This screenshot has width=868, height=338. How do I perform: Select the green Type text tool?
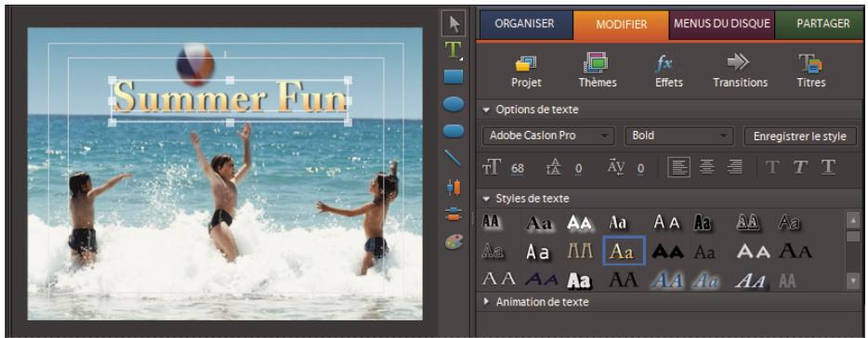click(x=454, y=50)
